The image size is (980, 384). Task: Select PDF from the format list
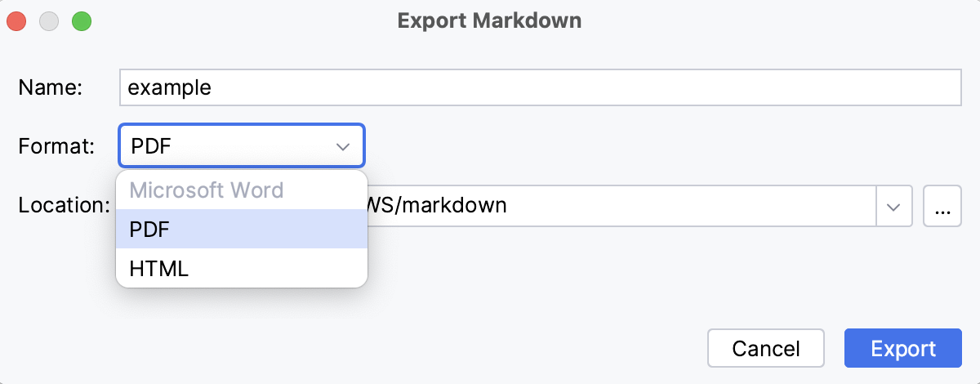[149, 230]
